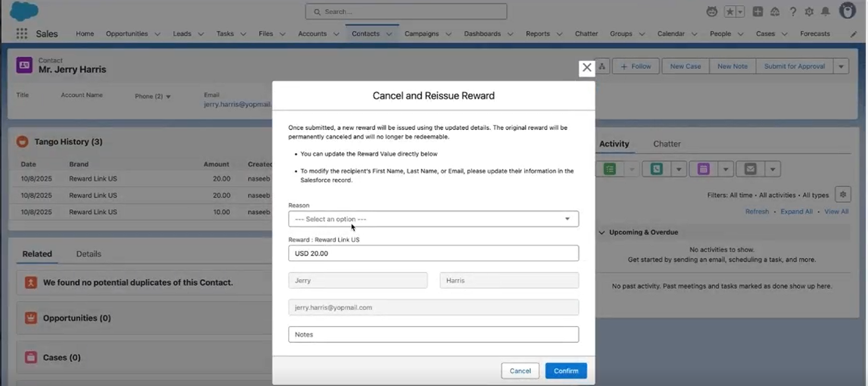Click the potential duplicates icon
The image size is (868, 386).
click(31, 282)
